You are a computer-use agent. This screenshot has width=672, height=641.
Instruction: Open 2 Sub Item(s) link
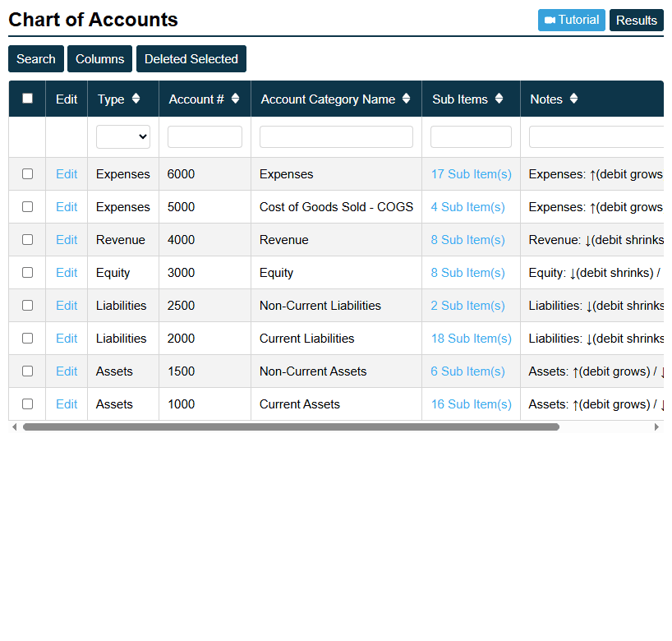coord(467,306)
